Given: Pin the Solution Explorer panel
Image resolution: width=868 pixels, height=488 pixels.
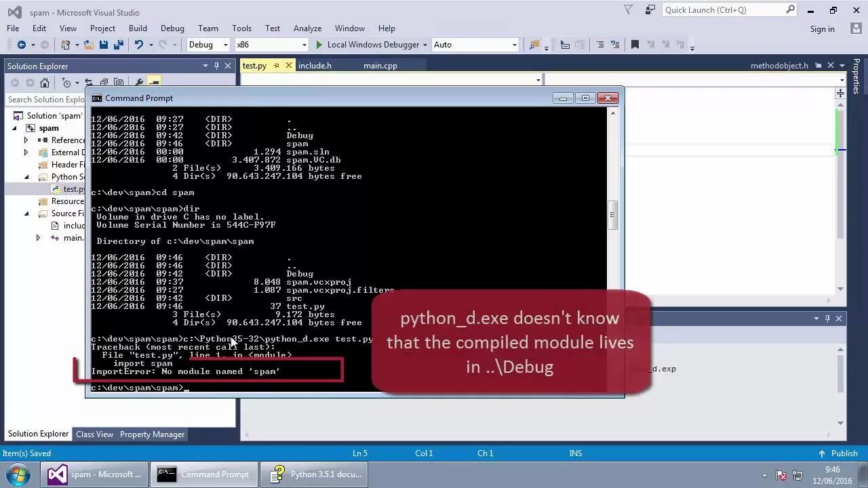Looking at the screenshot, I should [x=216, y=66].
